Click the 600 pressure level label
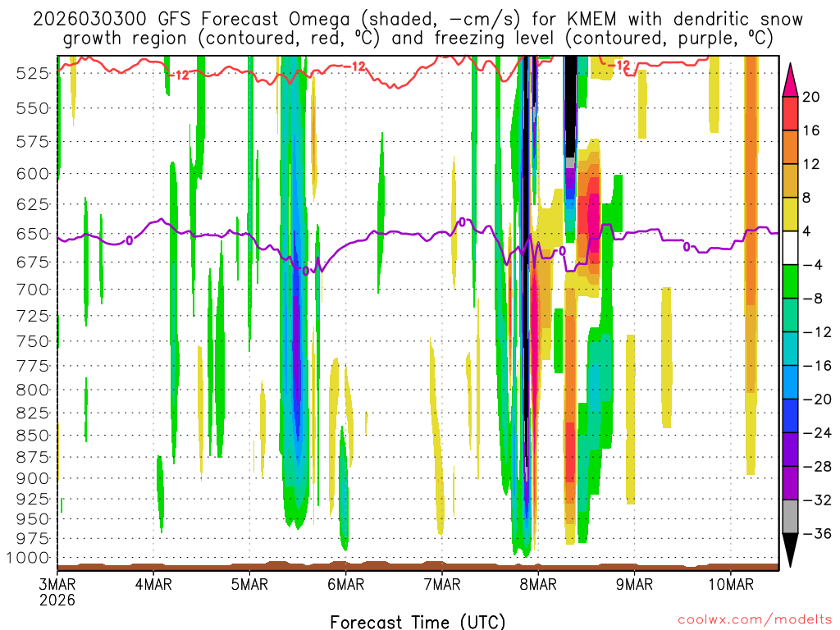Image resolution: width=840 pixels, height=630 pixels. (33, 174)
